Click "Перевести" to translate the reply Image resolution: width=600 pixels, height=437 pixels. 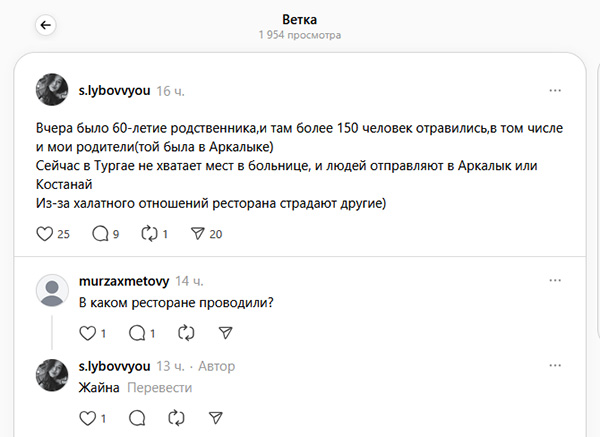tap(160, 387)
